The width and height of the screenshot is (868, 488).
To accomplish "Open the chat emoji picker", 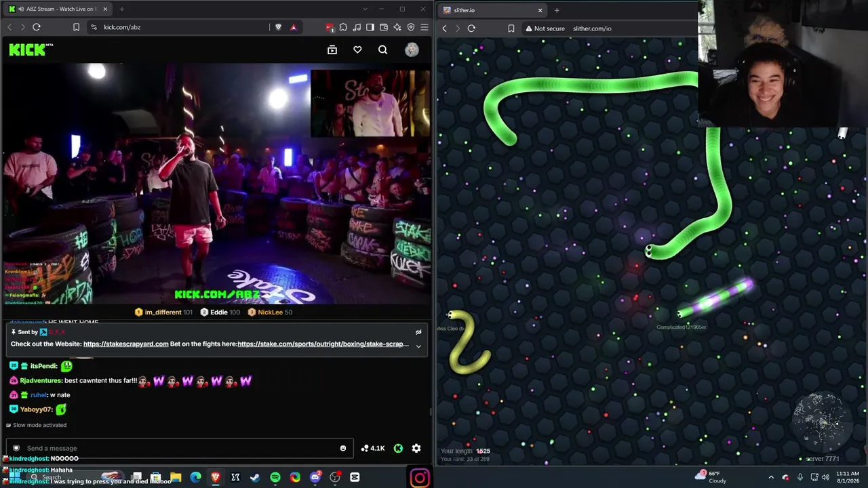I will point(343,448).
